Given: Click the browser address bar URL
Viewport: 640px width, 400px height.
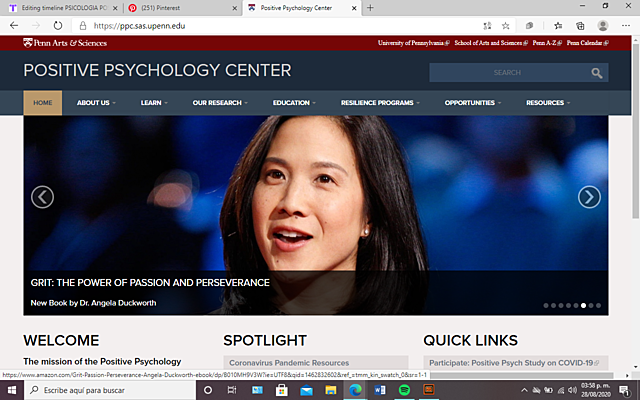Looking at the screenshot, I should tap(139, 26).
